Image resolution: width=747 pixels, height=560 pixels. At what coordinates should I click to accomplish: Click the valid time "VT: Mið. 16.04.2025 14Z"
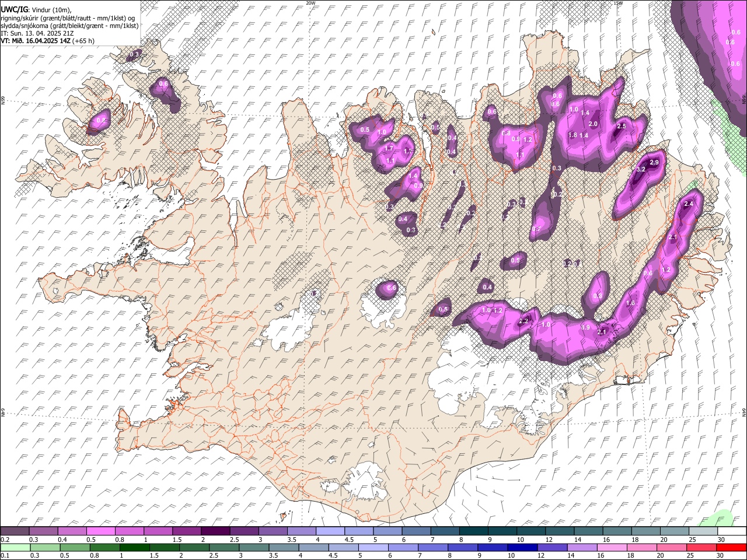[36, 41]
